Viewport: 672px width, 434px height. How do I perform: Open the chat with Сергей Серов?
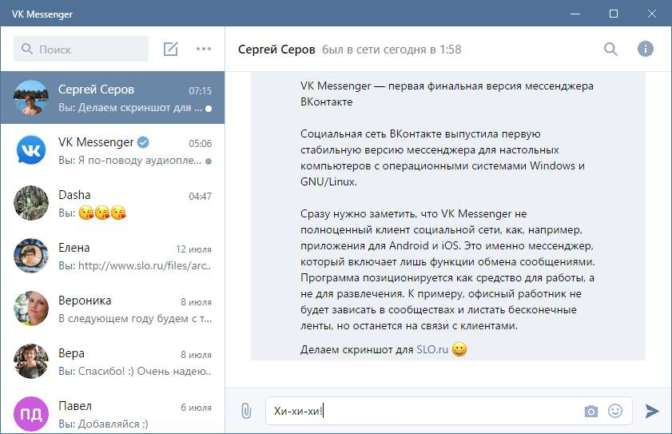pyautogui.click(x=112, y=98)
